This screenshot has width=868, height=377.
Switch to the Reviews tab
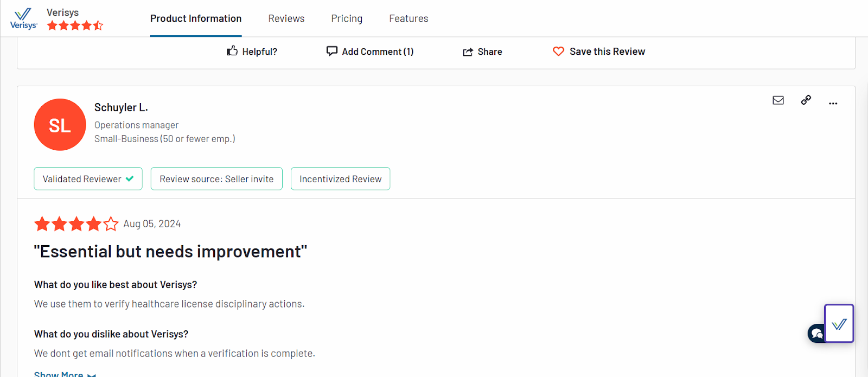286,18
